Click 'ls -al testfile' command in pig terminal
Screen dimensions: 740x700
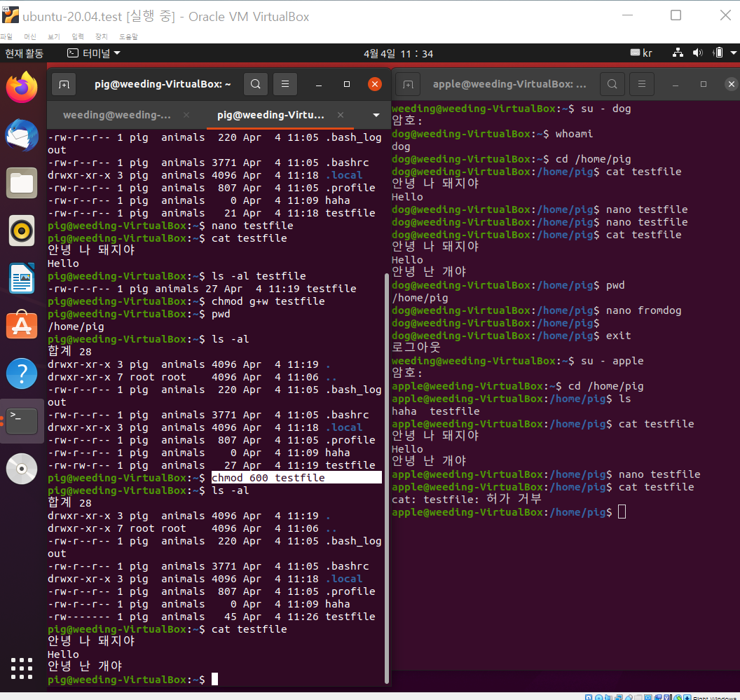click(259, 275)
